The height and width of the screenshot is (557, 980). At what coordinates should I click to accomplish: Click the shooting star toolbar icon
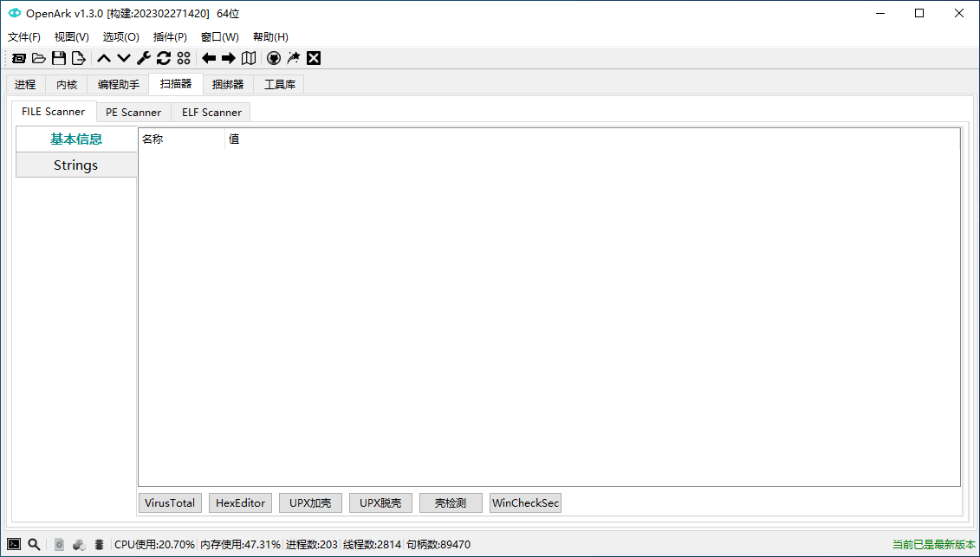coord(293,58)
